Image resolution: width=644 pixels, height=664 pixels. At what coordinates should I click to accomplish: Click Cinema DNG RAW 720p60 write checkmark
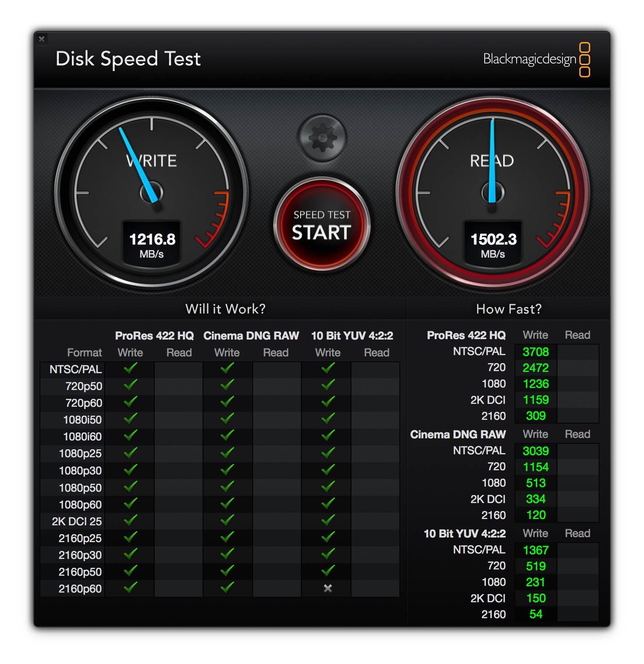[x=227, y=402]
